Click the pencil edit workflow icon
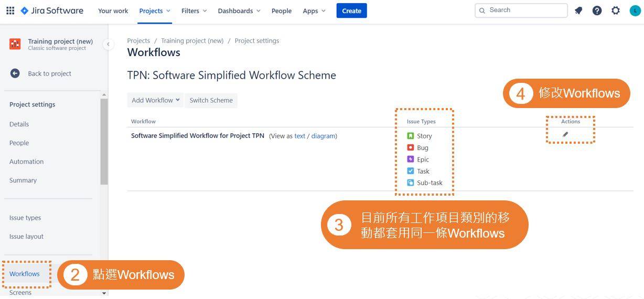 (x=565, y=134)
